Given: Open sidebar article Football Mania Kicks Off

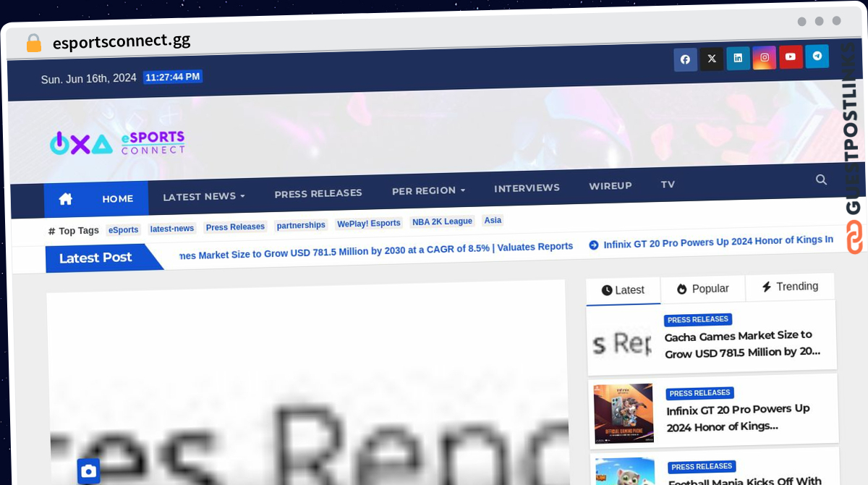Looking at the screenshot, I should tap(745, 481).
